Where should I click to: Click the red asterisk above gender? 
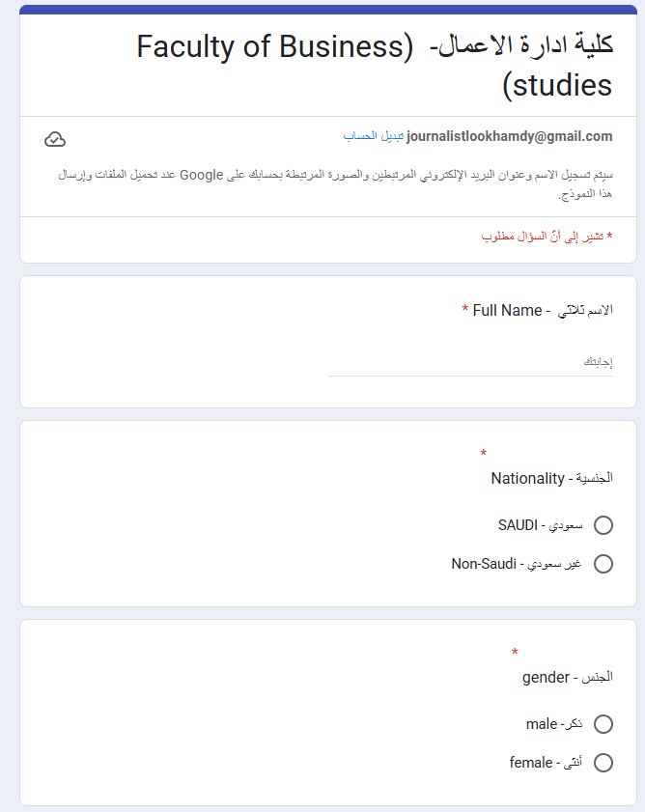point(515,653)
